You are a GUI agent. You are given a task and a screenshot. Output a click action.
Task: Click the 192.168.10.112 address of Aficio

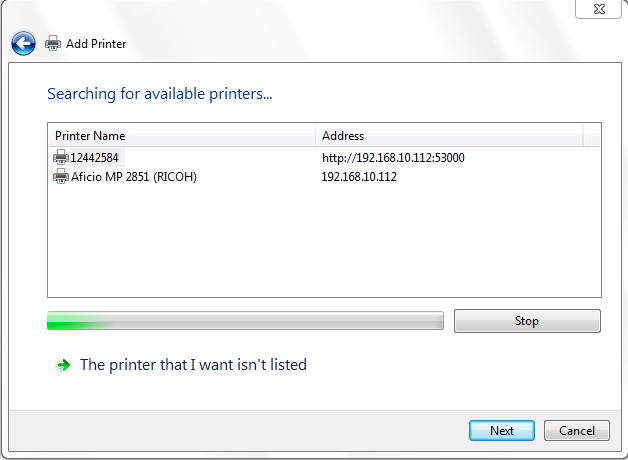tap(359, 177)
